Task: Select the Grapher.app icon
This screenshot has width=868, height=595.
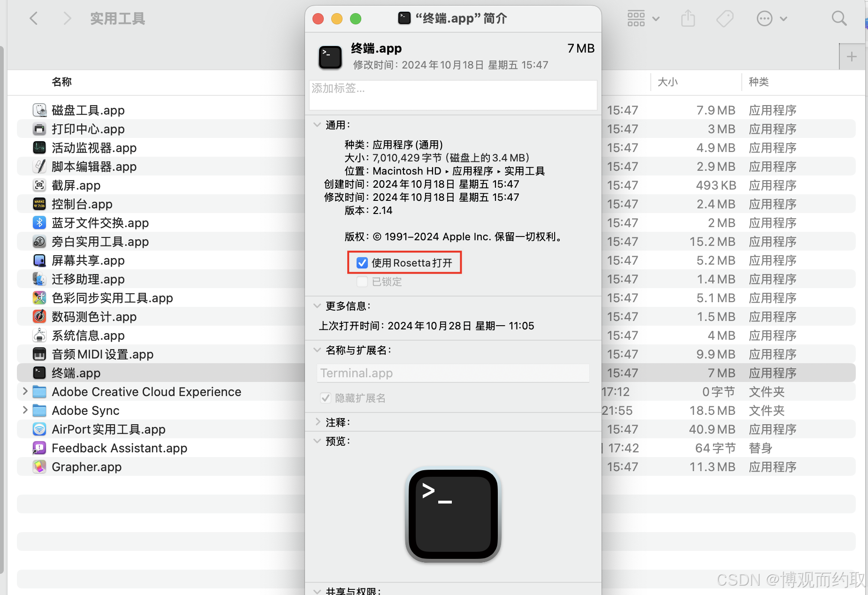Action: [39, 467]
